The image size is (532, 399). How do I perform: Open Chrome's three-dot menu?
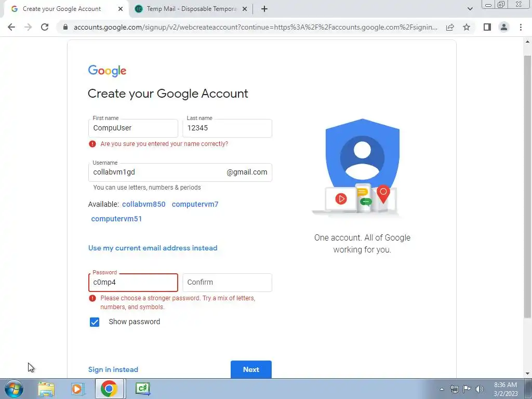[x=521, y=27]
